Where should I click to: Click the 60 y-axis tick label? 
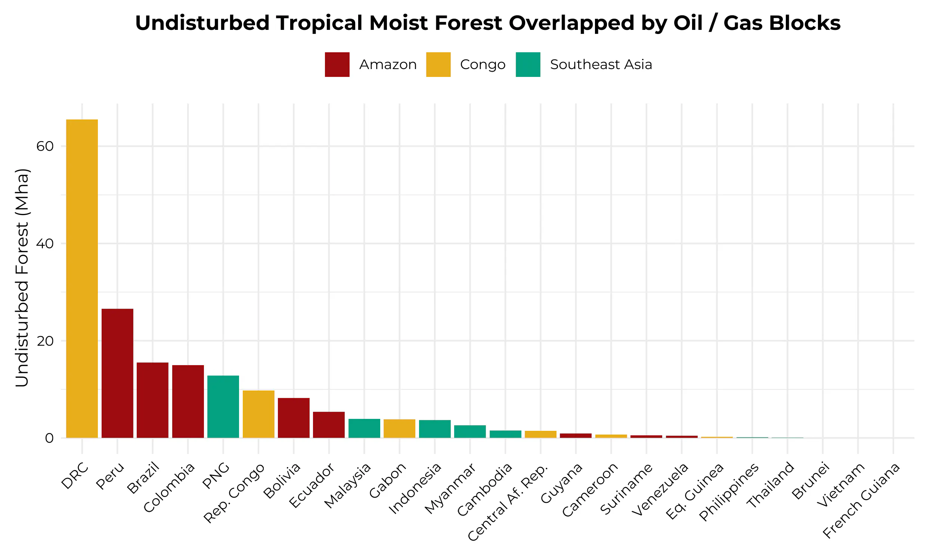[x=45, y=146]
